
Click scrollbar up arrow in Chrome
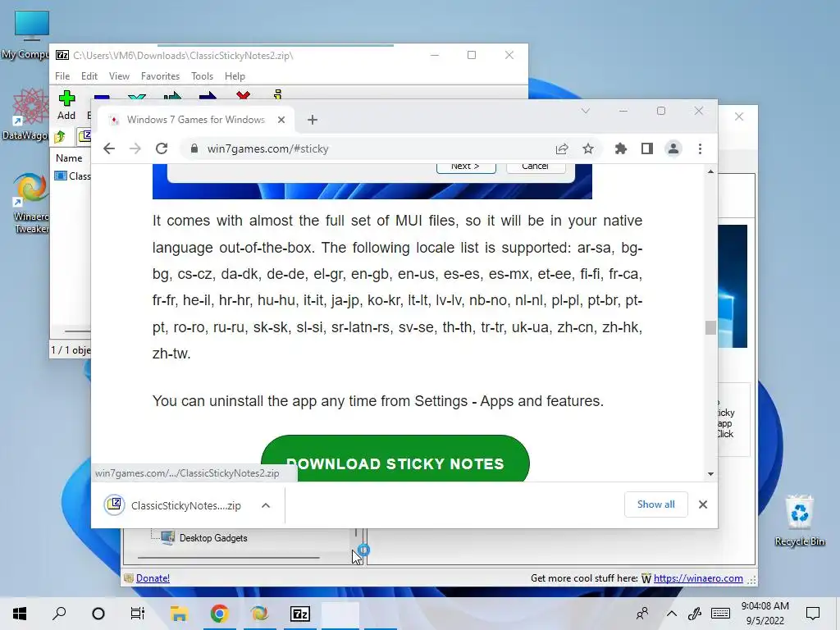(x=710, y=171)
